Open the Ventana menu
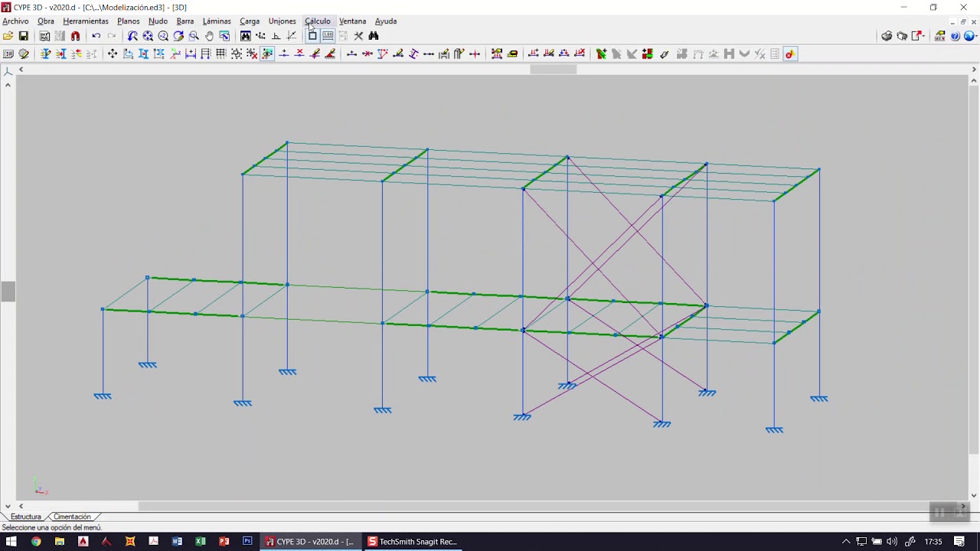The image size is (980, 551). pos(352,21)
